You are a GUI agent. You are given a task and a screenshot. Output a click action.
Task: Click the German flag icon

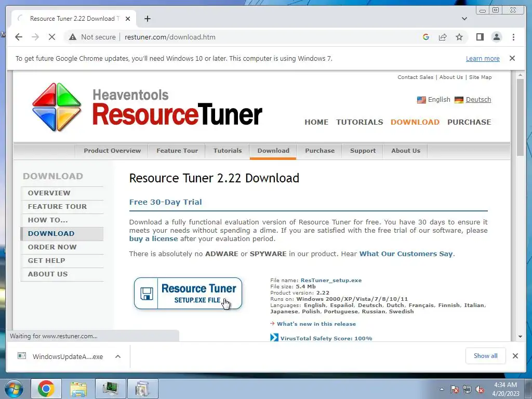pyautogui.click(x=459, y=100)
